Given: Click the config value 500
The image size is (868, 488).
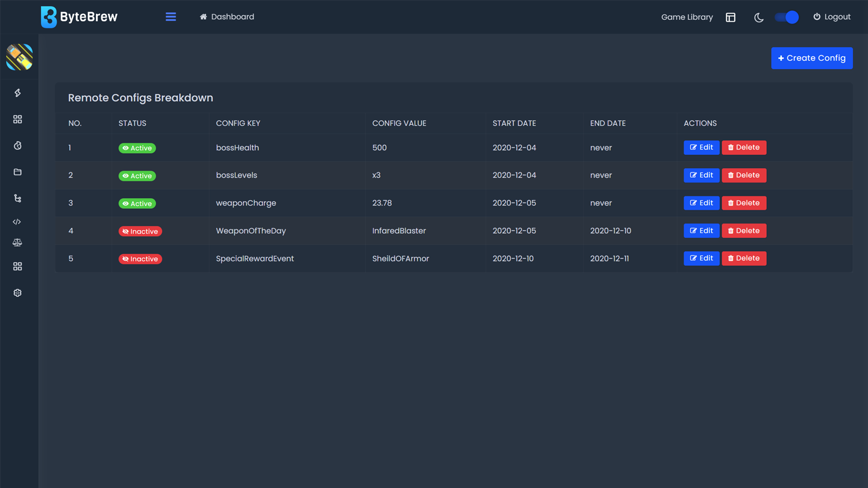Looking at the screenshot, I should click(380, 148).
